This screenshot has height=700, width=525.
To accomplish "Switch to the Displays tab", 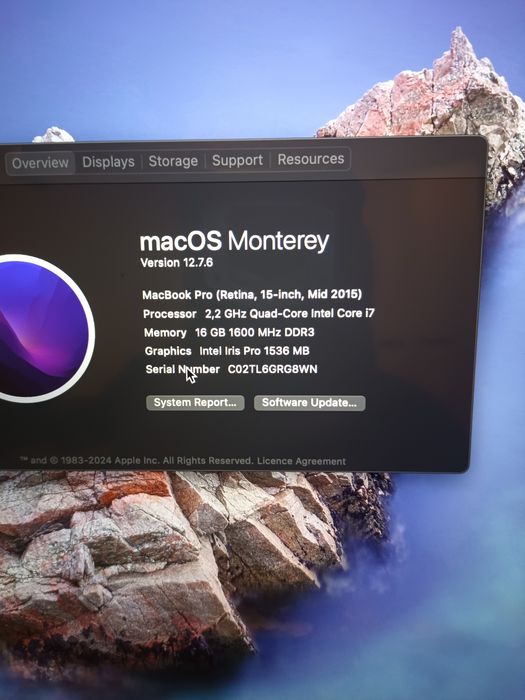I will point(108,162).
